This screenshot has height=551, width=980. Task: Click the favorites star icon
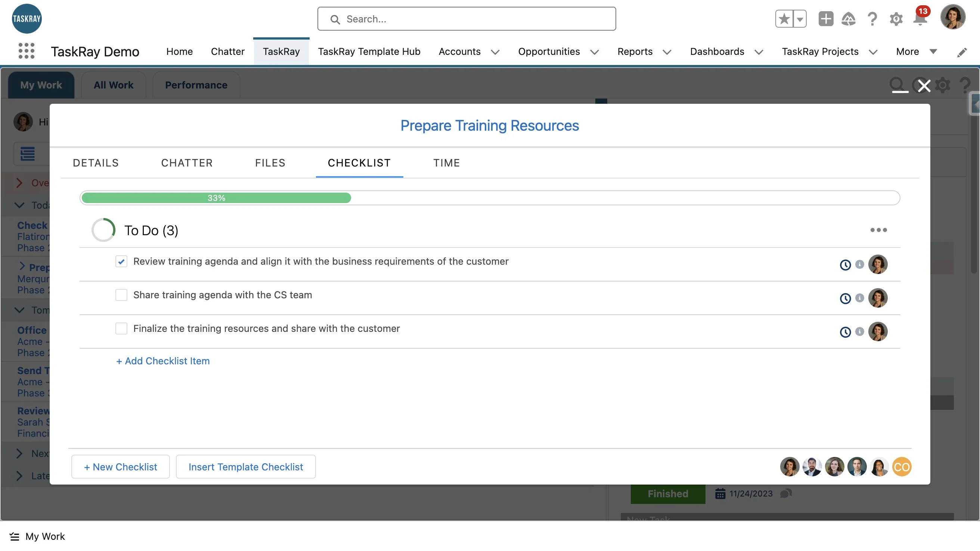coord(784,19)
